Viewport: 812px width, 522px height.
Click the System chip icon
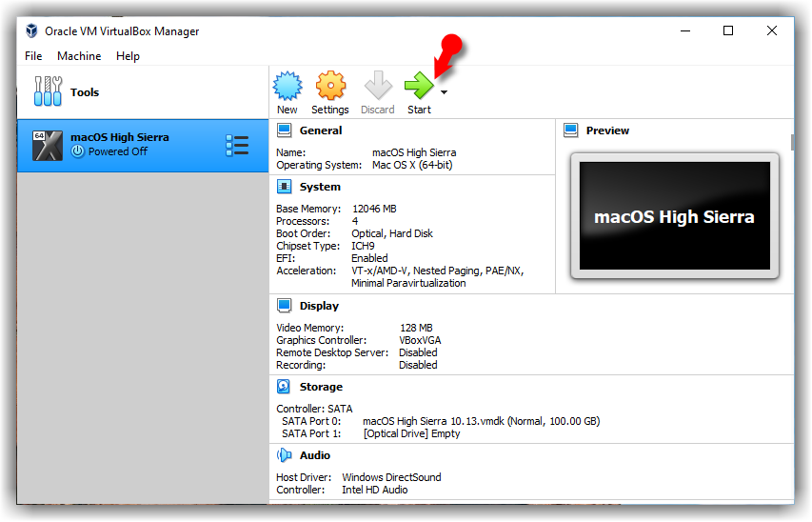285,186
